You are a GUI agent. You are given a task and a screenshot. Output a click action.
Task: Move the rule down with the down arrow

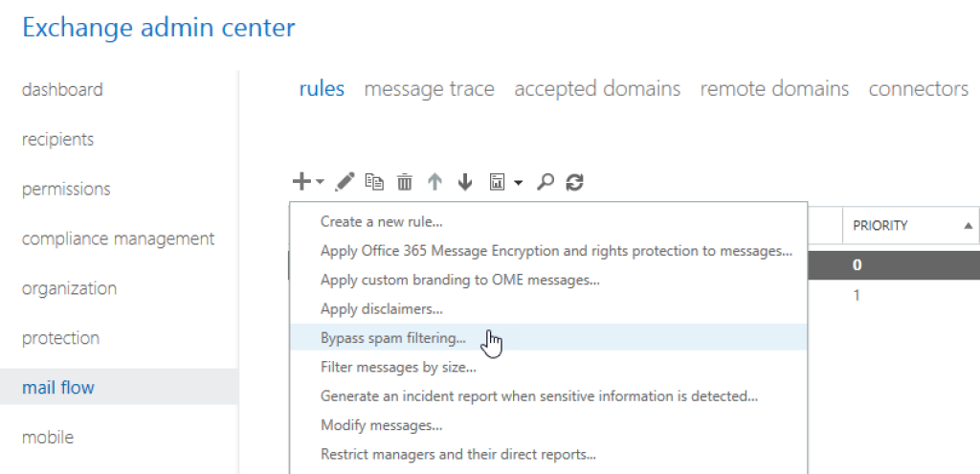465,181
